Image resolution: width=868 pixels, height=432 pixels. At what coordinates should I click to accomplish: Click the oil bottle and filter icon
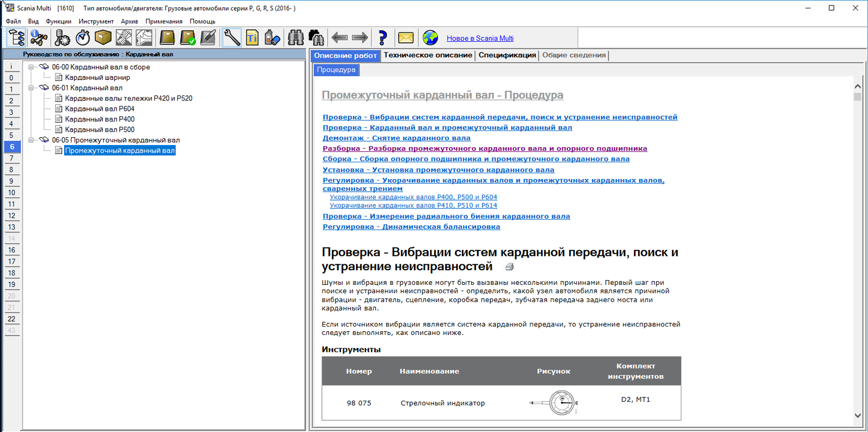272,38
